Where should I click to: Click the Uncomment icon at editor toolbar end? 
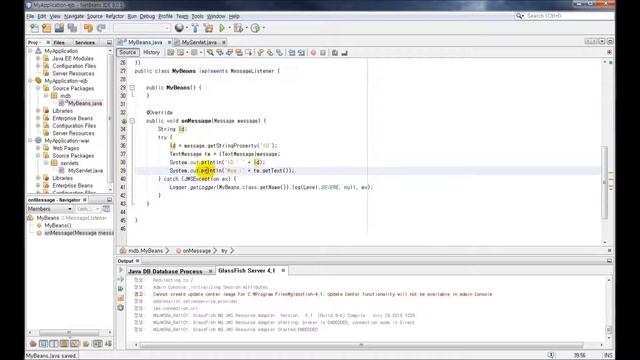tap(344, 53)
